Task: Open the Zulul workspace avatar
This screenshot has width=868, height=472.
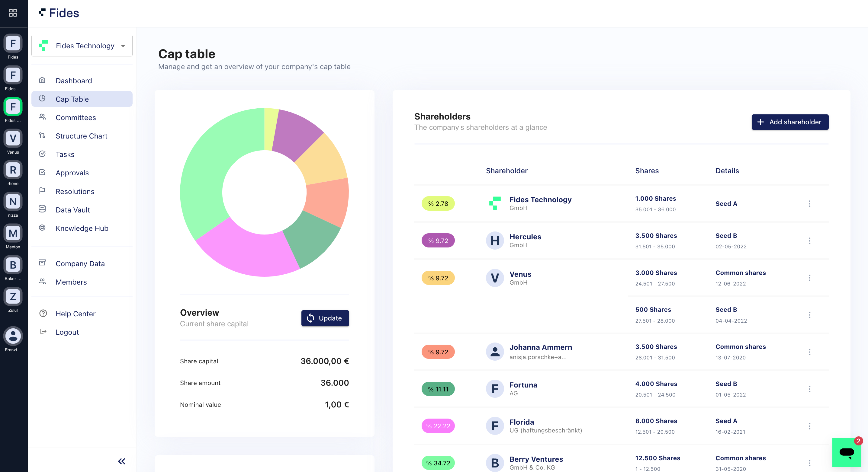Action: pyautogui.click(x=13, y=297)
